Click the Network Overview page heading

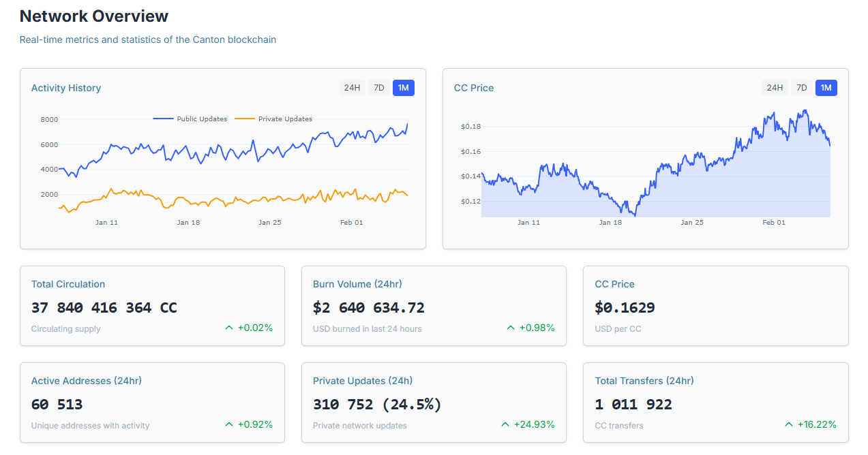tap(94, 16)
